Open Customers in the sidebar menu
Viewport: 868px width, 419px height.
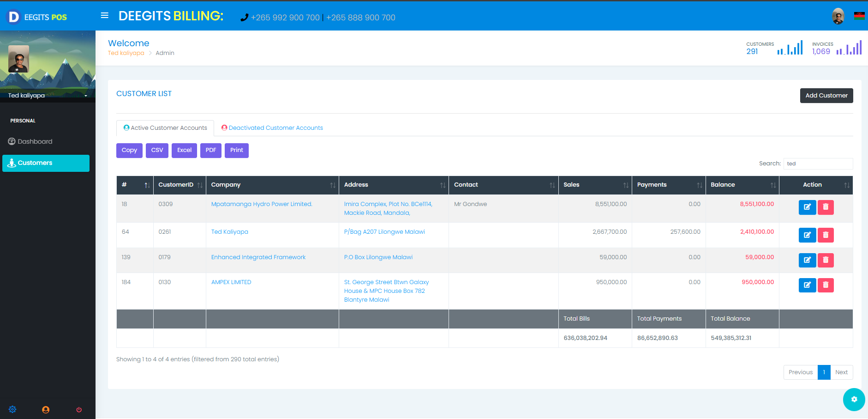click(46, 163)
